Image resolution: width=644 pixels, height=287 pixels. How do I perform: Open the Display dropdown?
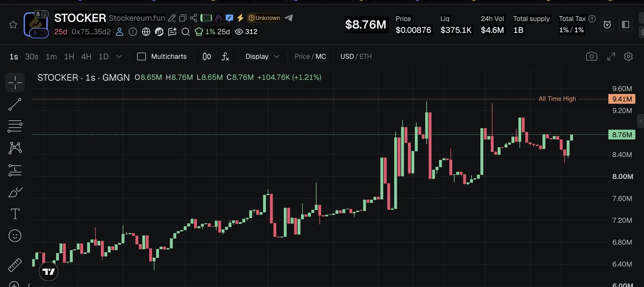(262, 56)
